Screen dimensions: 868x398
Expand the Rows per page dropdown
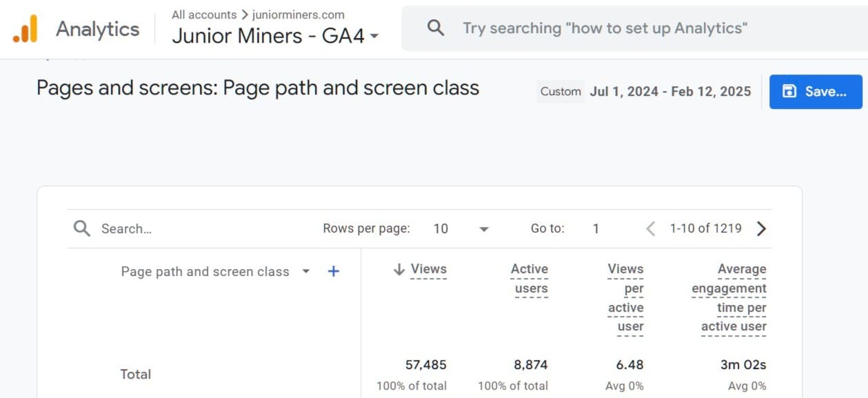pyautogui.click(x=483, y=229)
